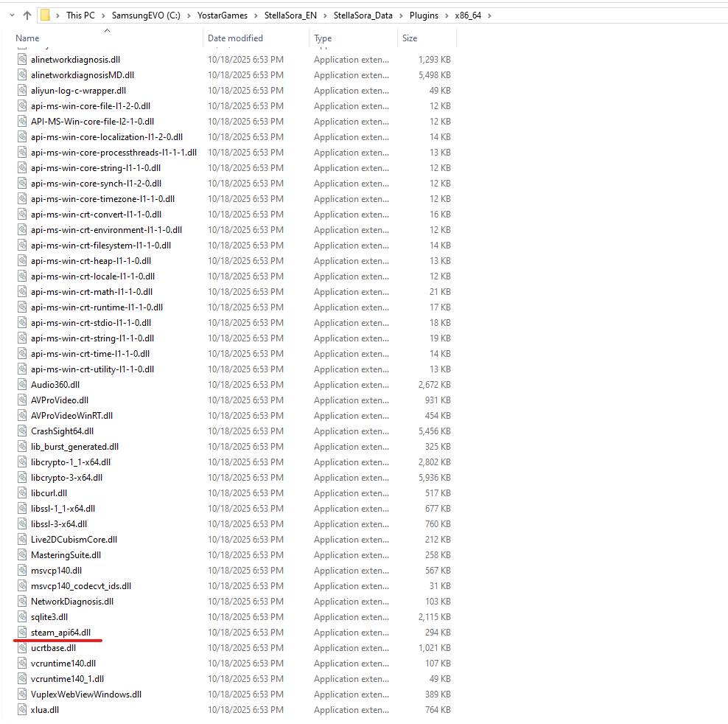Image resolution: width=728 pixels, height=724 pixels.
Task: Click the api-ms-win-core-processthreads-l1-1-1.dll icon
Action: [x=22, y=152]
